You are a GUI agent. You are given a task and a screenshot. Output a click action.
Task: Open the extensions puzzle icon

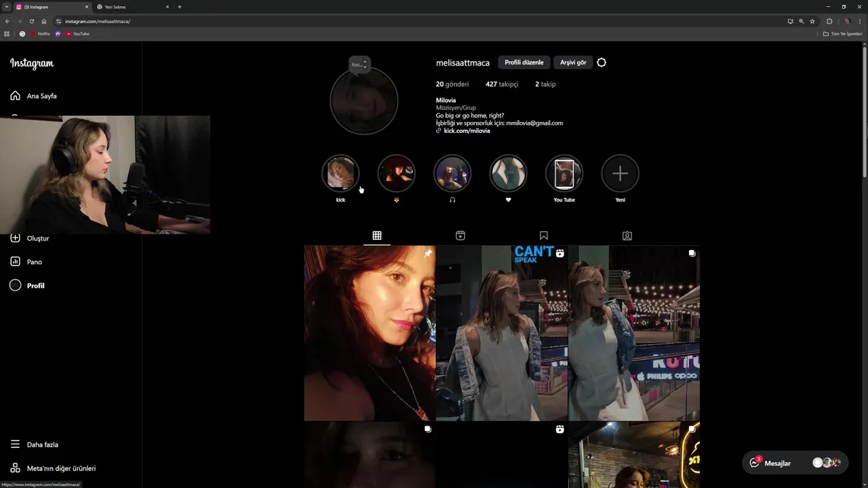coord(829,21)
